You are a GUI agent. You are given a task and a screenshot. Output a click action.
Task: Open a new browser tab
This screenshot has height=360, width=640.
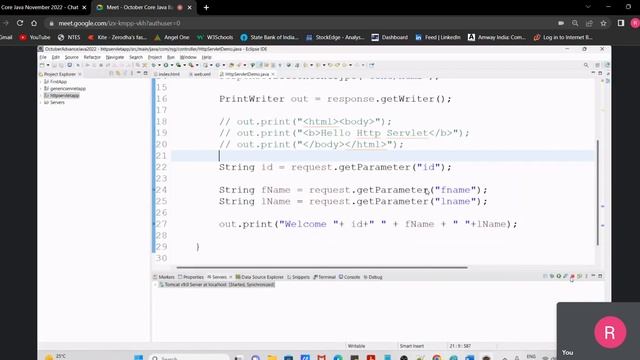(x=206, y=7)
